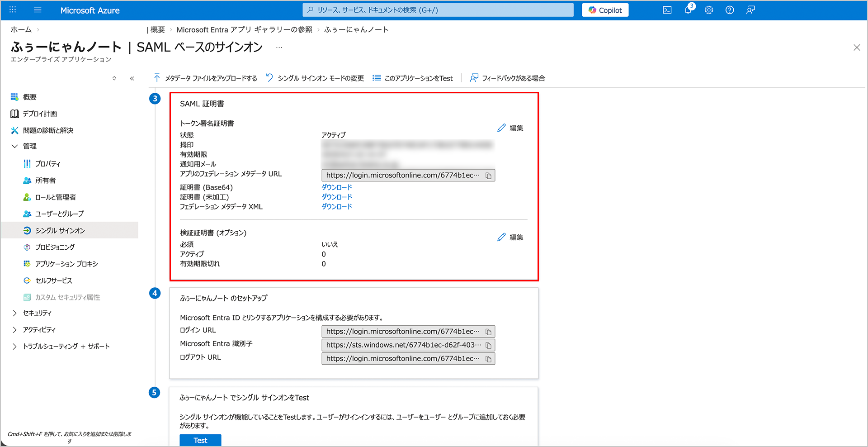
Task: Copy the ログアウト URL value
Action: (488, 359)
